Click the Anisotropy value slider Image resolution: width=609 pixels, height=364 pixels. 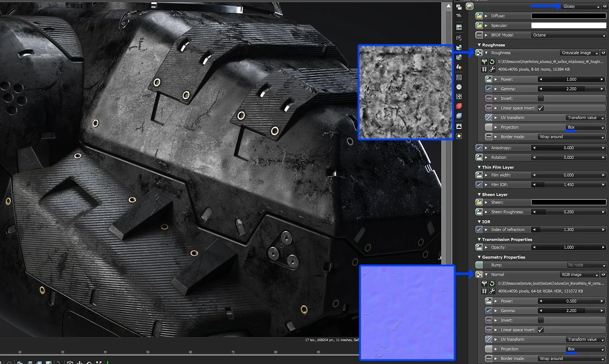point(569,148)
